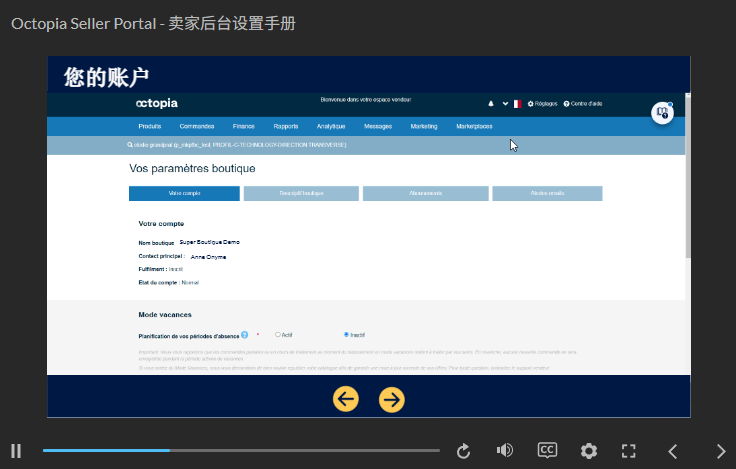Click the Anne Onyme contact name
This screenshot has width=736, height=469.
[208, 257]
